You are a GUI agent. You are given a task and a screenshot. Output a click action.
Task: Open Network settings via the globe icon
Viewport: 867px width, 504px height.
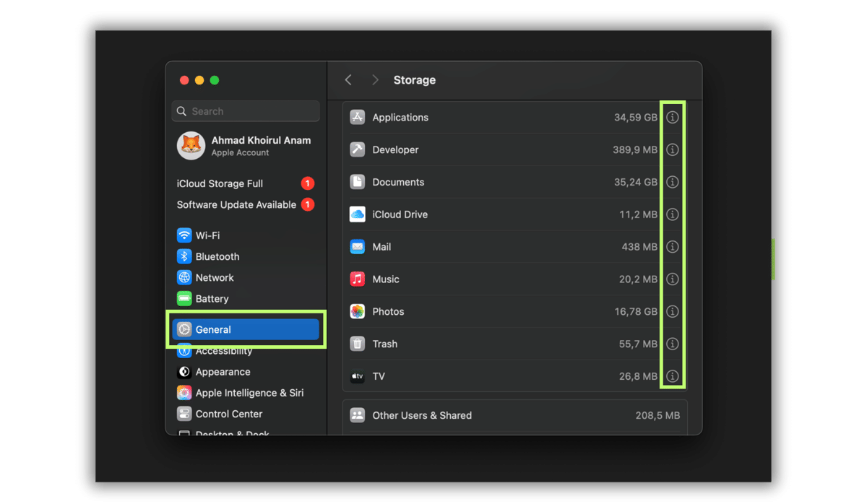click(x=184, y=277)
